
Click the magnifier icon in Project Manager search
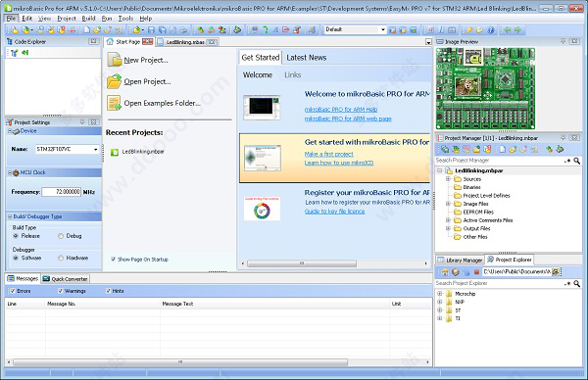(577, 161)
